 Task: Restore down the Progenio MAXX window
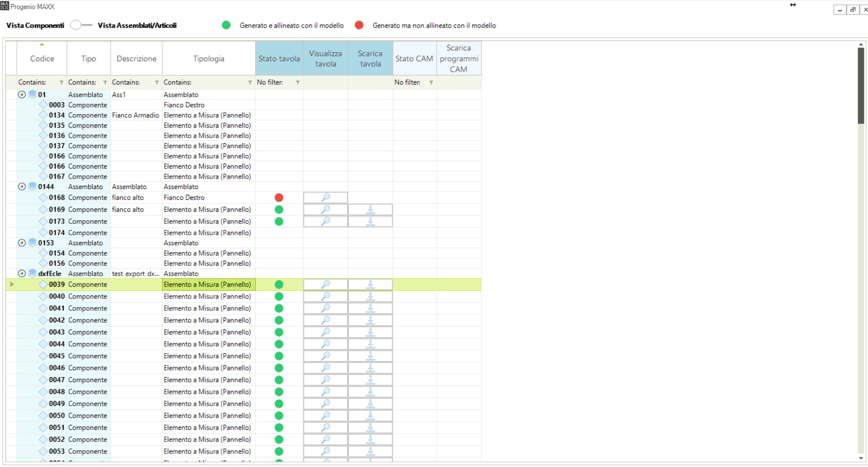pyautogui.click(x=853, y=10)
